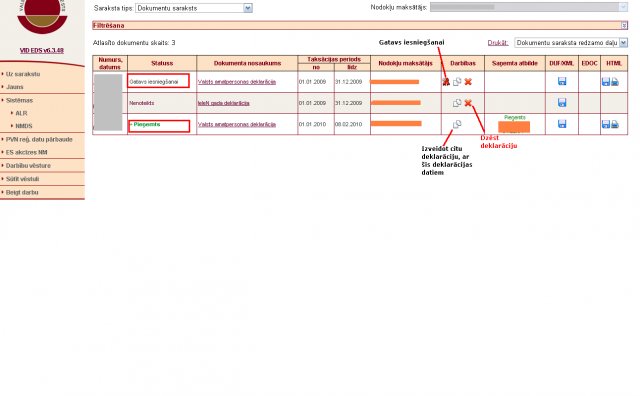The width and height of the screenshot is (640, 396).
Task: Open PVN reģ. datu pārbaude menu
Action: [x=39, y=140]
